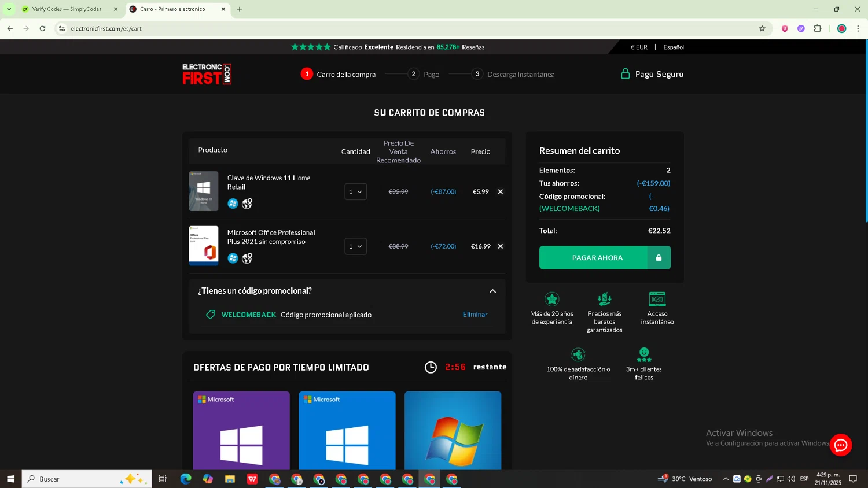View site information icon in address bar
Image resolution: width=868 pixels, height=488 pixels.
tap(62, 28)
